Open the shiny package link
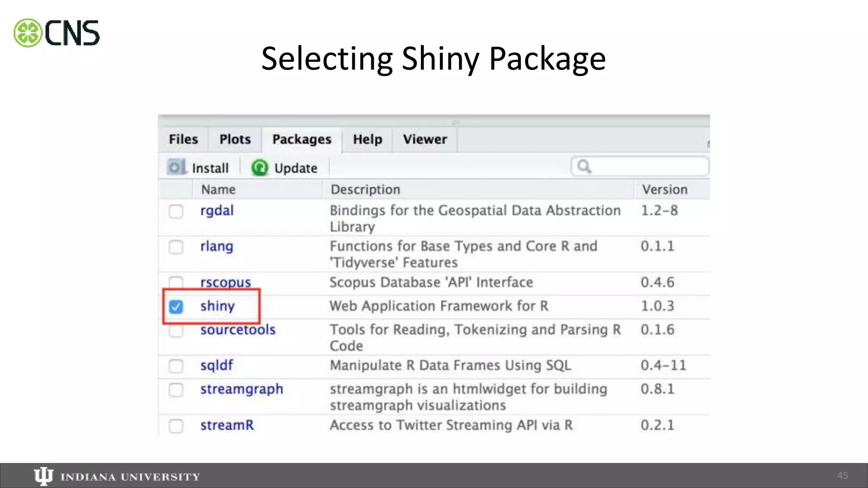 [217, 306]
